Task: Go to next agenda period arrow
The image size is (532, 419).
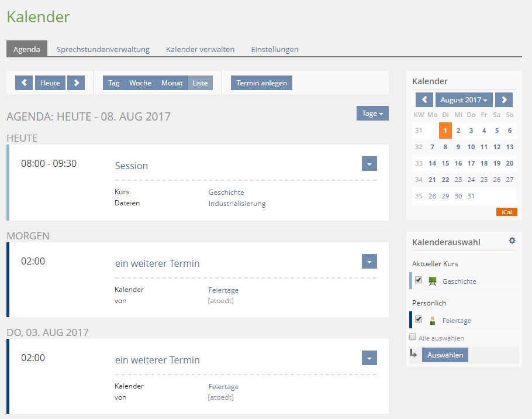Action: coord(76,83)
